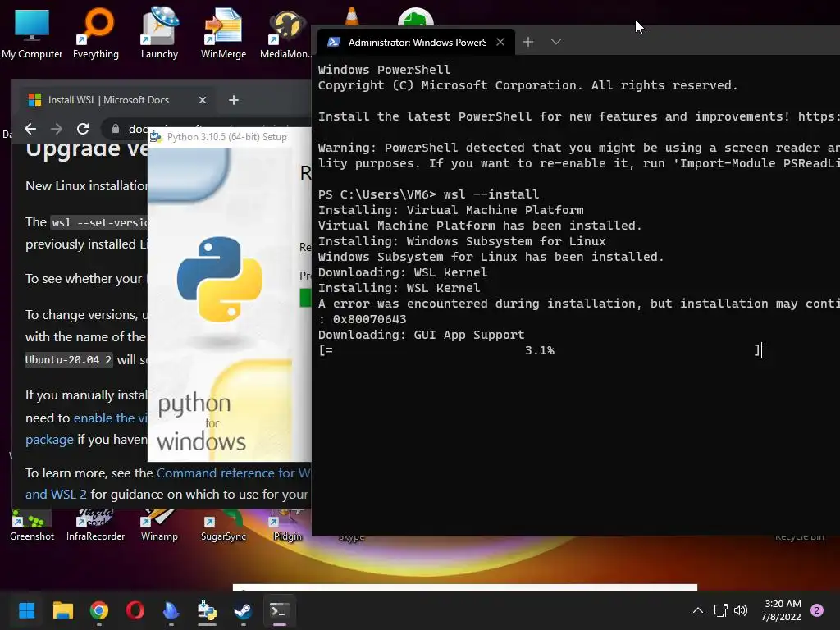Open the volume tray icon

point(741,610)
